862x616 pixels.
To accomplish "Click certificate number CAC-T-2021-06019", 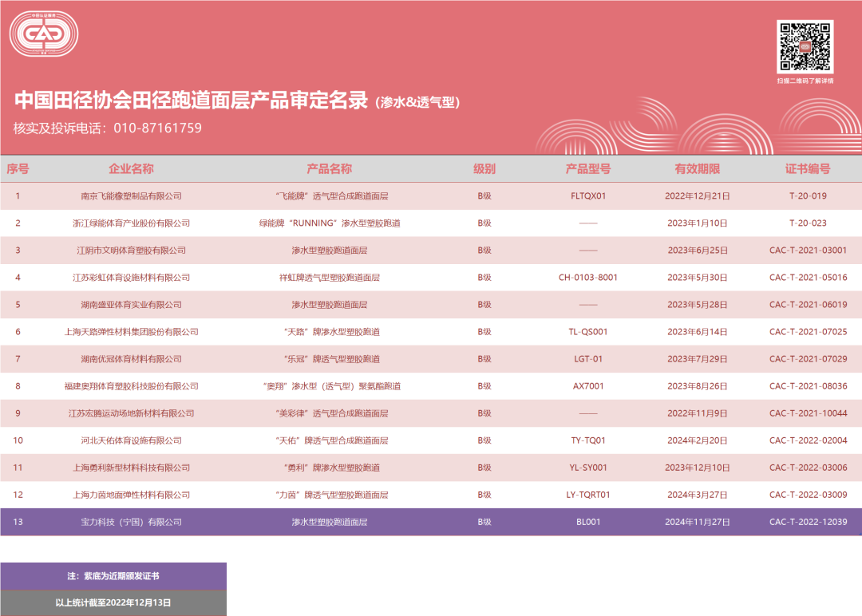I will click(x=808, y=305).
